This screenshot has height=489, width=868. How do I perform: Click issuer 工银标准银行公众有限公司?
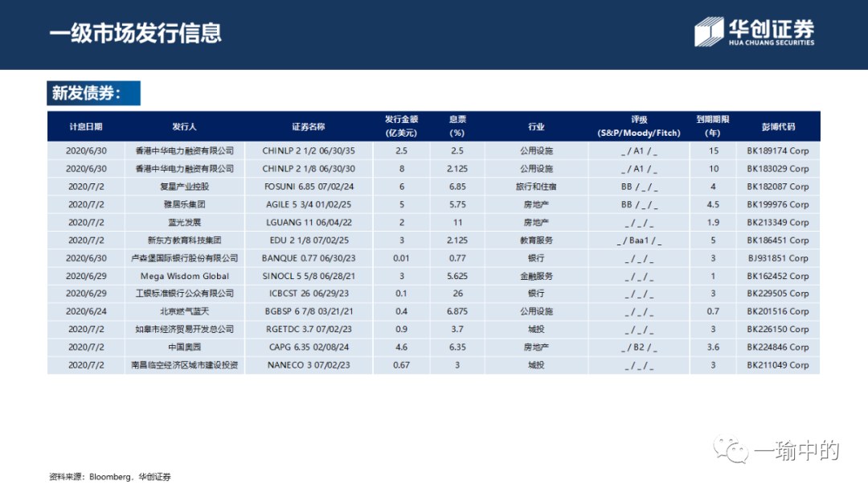184,294
